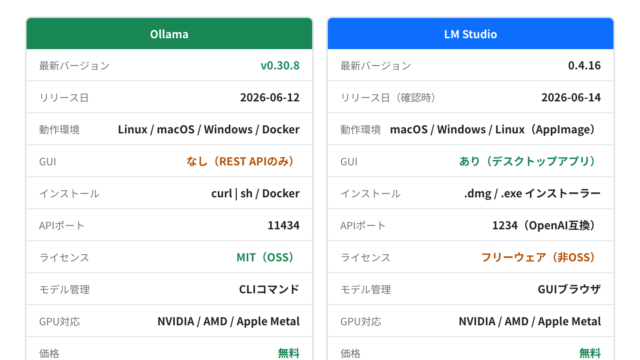Click '最新バージョン' label in LM Studio card
Screen dimensions: 640x360
pyautogui.click(x=376, y=66)
